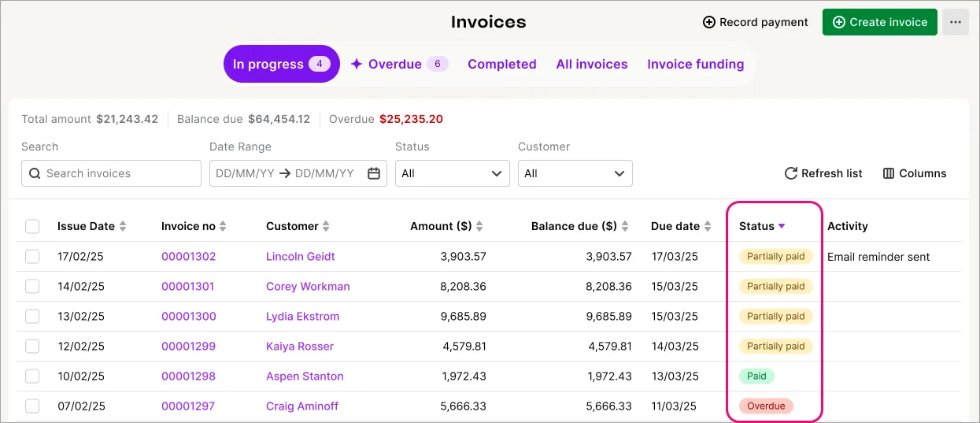Open the Status filter dropdown

[453, 173]
